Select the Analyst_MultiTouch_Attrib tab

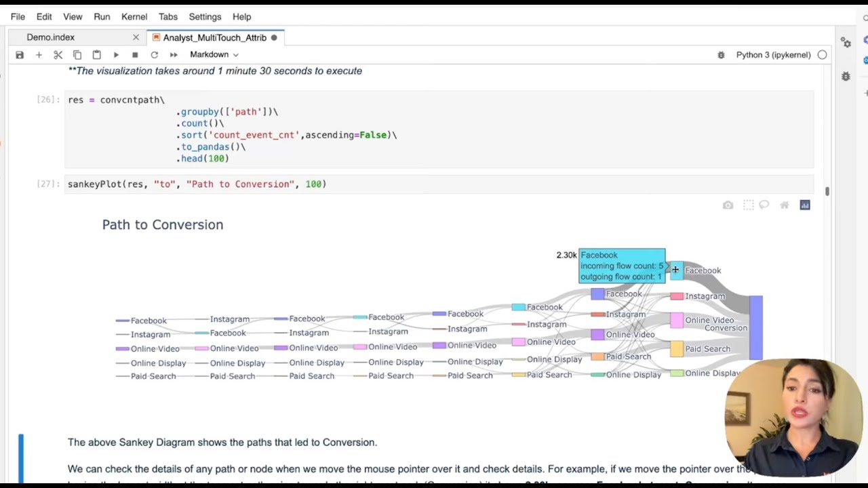215,37
